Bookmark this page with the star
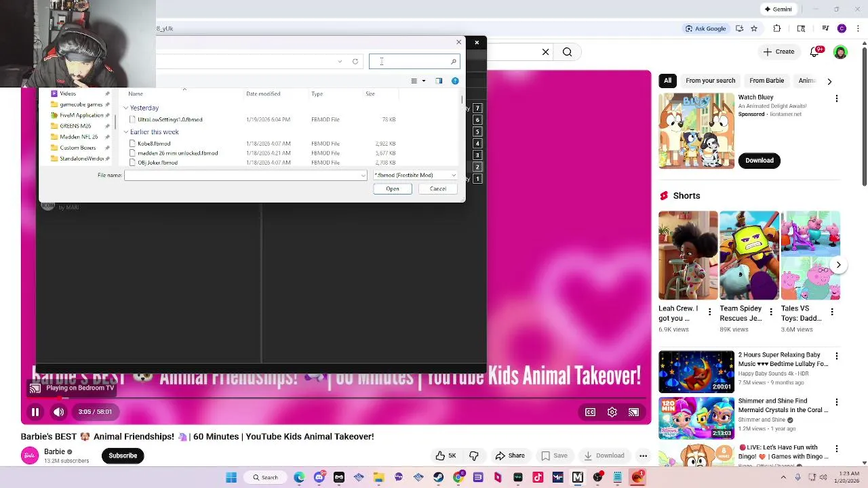 (x=753, y=28)
